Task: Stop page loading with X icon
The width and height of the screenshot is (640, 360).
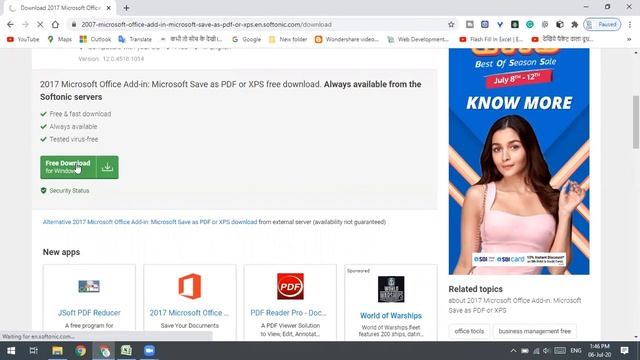Action: coord(40,24)
